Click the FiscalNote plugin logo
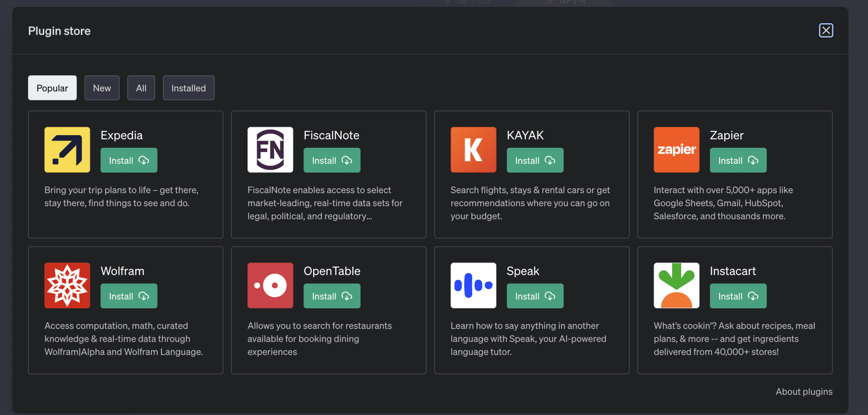This screenshot has width=868, height=415. coord(270,149)
